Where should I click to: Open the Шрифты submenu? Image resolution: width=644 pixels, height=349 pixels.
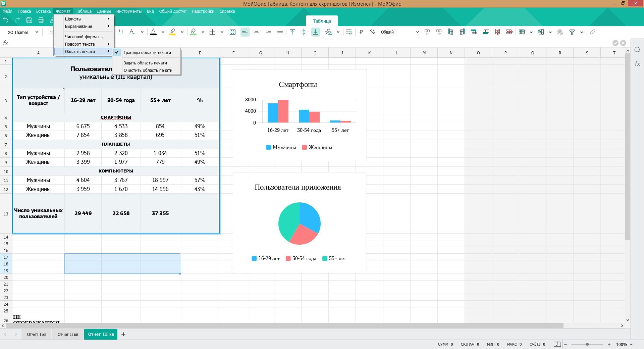(x=84, y=19)
